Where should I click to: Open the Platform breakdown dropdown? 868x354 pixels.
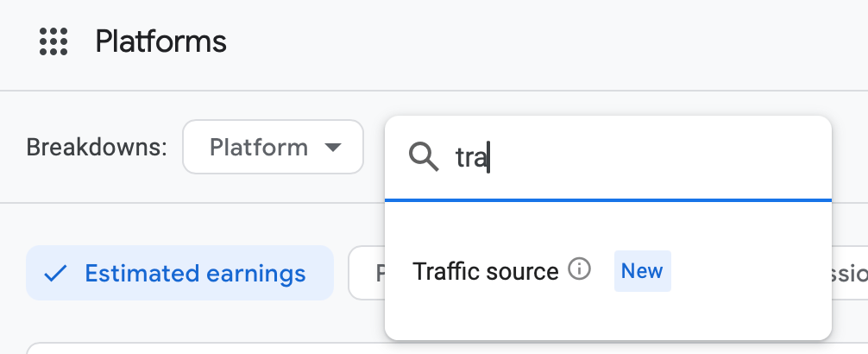273,148
